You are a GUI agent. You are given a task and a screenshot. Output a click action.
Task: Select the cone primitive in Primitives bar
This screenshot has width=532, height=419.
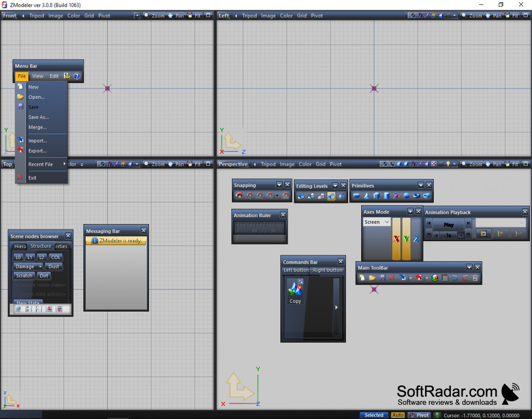tap(367, 196)
